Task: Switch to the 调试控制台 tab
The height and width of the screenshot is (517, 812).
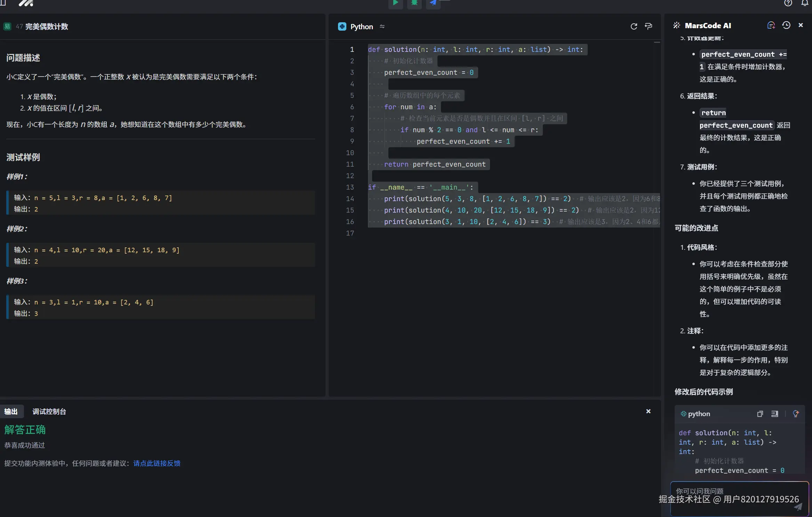Action: tap(49, 412)
